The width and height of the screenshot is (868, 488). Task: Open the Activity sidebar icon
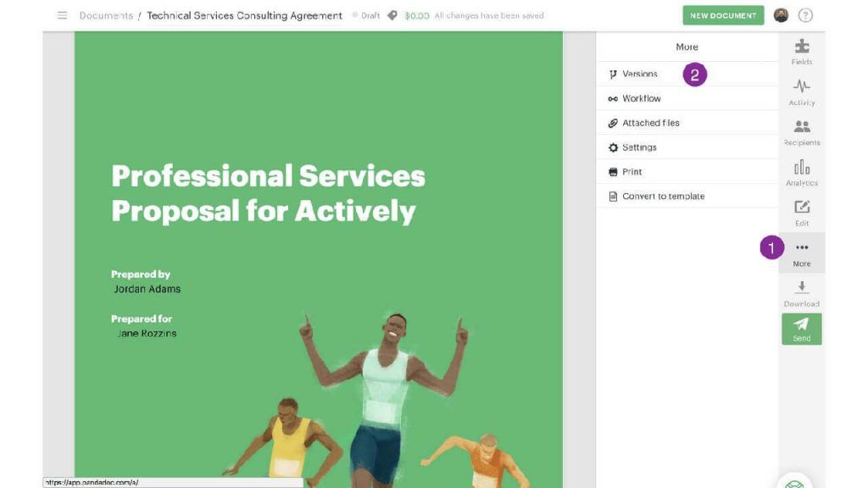(802, 86)
